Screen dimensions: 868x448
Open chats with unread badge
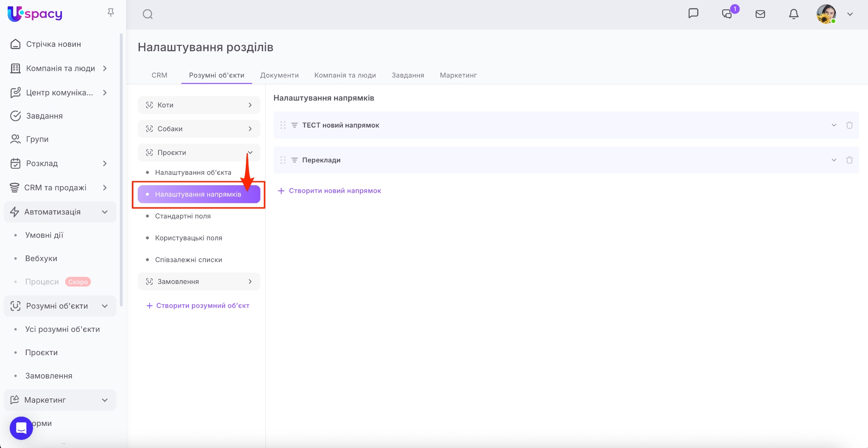click(x=727, y=14)
